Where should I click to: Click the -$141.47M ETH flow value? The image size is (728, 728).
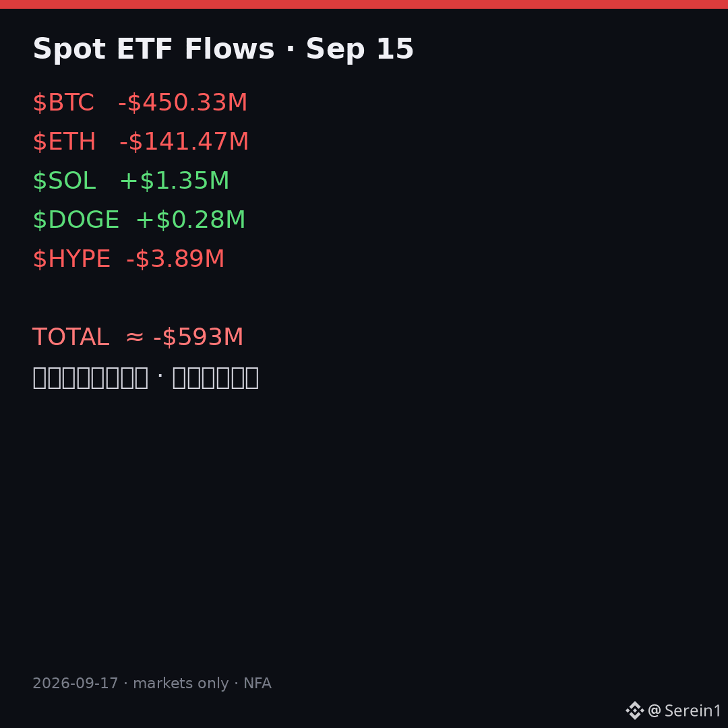coord(184,141)
